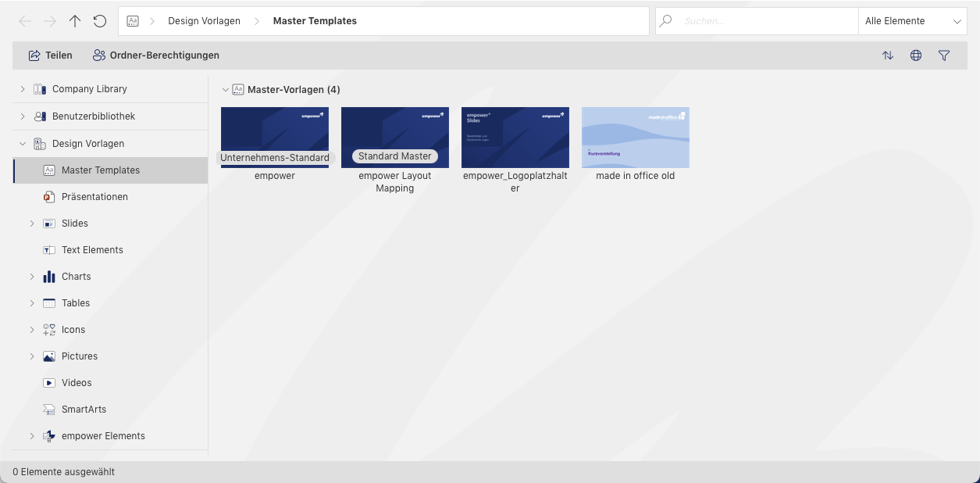This screenshot has width=980, height=483.
Task: Click the Pictures image icon
Action: tap(49, 356)
